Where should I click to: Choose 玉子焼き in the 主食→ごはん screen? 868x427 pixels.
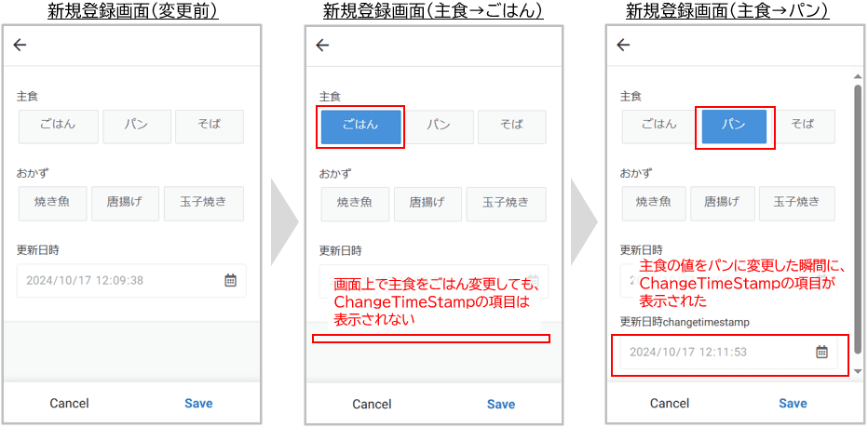pyautogui.click(x=507, y=204)
